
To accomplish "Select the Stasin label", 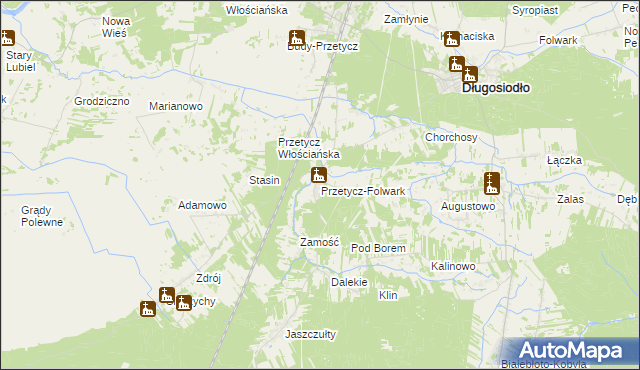I will (264, 180).
